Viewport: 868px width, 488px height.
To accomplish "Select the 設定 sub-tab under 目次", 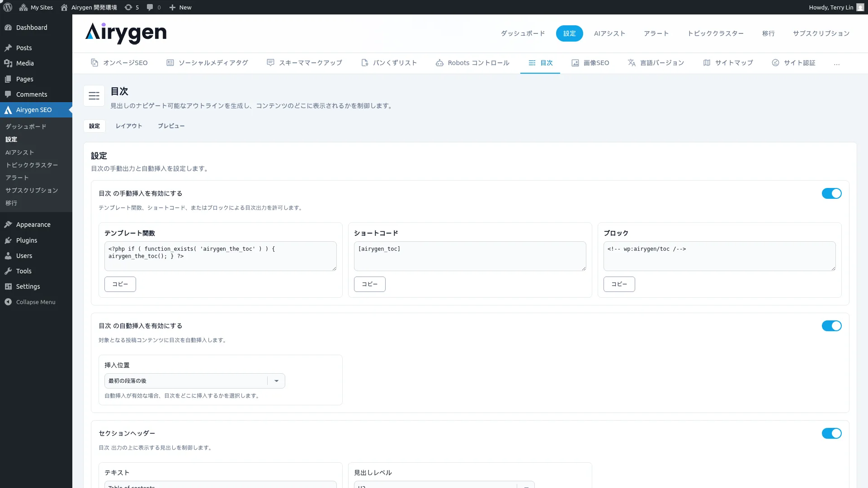I will pos(94,126).
